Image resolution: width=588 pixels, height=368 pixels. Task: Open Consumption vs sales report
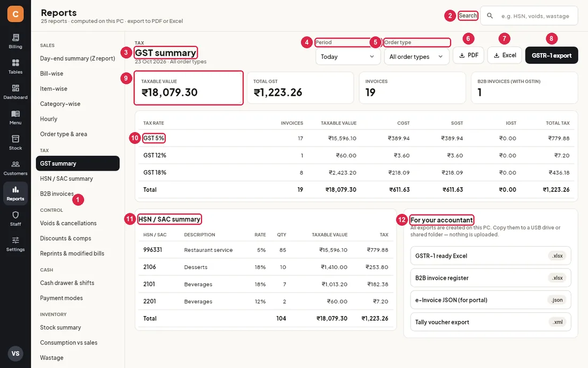tap(78, 342)
